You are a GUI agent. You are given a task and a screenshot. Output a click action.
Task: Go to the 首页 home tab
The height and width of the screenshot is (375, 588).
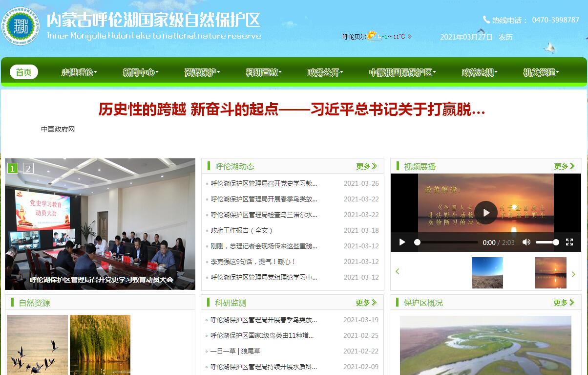[x=23, y=72]
